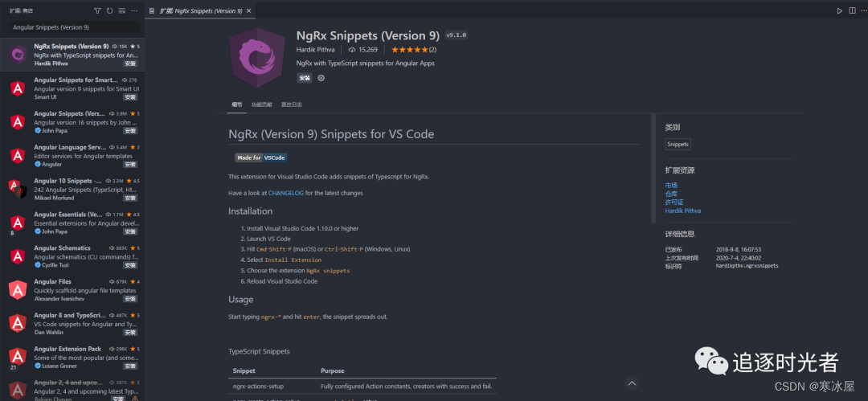Click publisher name Hardik Pithva in header
The height and width of the screenshot is (401, 868).
click(316, 50)
